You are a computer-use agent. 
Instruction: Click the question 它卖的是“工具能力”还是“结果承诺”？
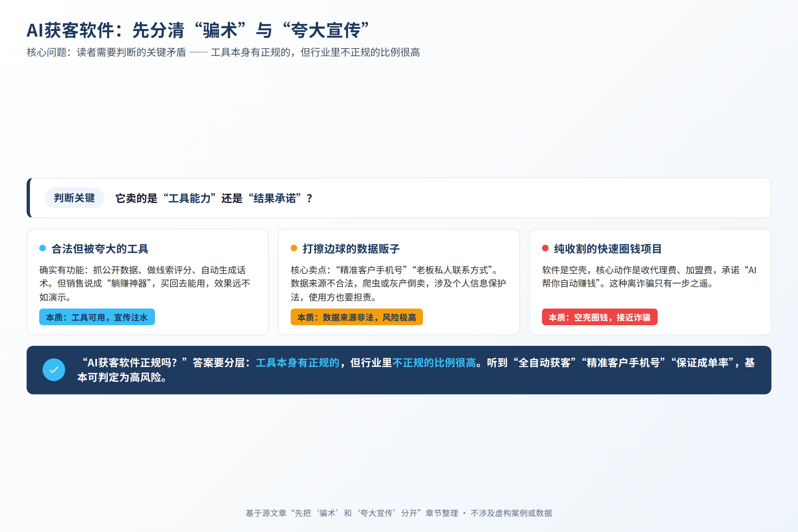(214, 198)
